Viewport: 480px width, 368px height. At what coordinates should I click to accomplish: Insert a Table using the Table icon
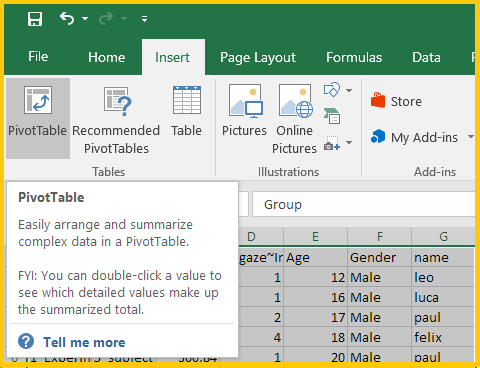187,100
